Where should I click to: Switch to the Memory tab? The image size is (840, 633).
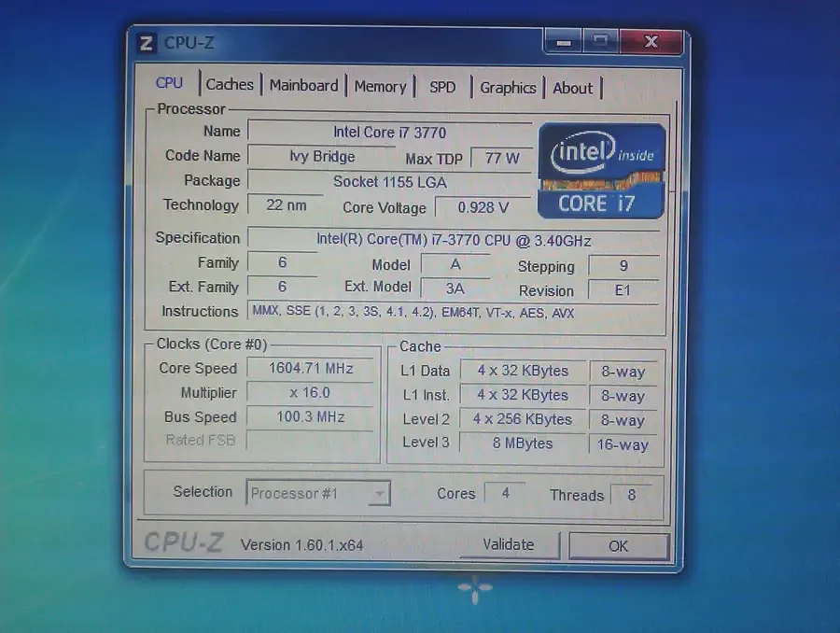(x=381, y=87)
